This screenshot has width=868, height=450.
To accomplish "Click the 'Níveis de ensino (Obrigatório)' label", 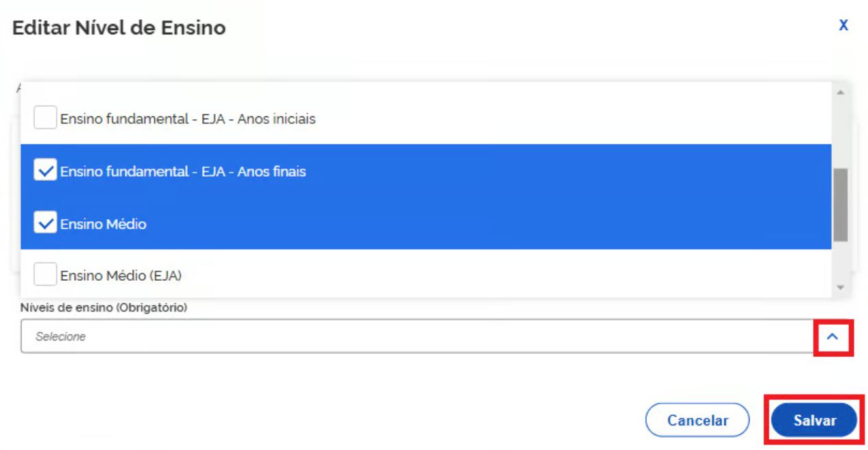I will click(104, 308).
